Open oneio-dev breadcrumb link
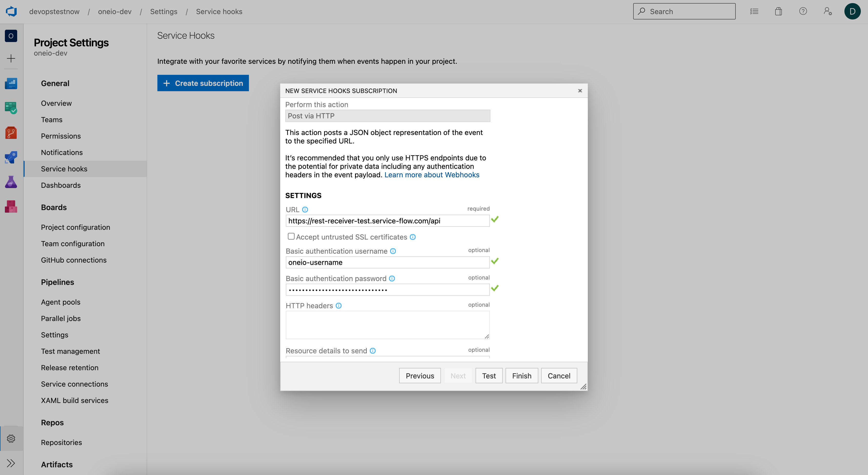The width and height of the screenshot is (868, 475). coord(115,12)
